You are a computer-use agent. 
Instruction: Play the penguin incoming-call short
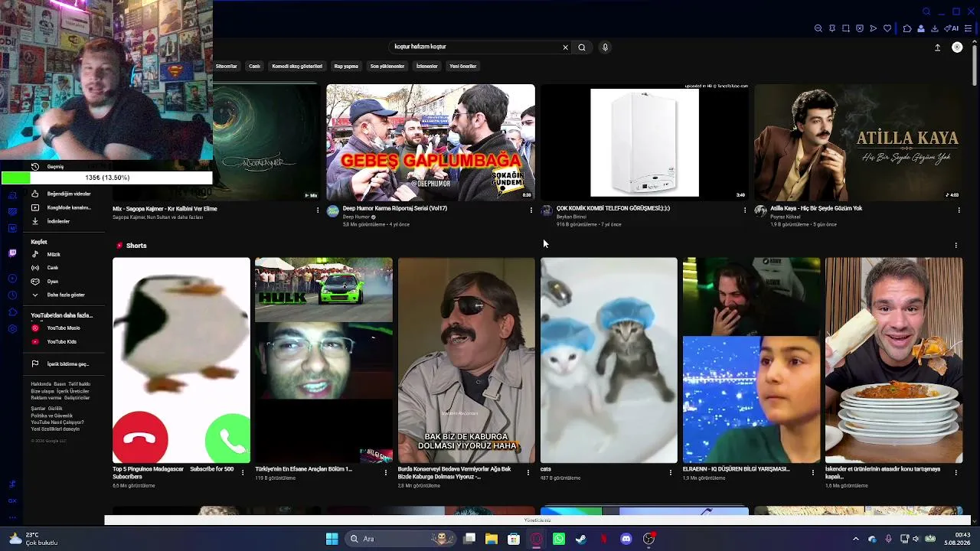(181, 360)
